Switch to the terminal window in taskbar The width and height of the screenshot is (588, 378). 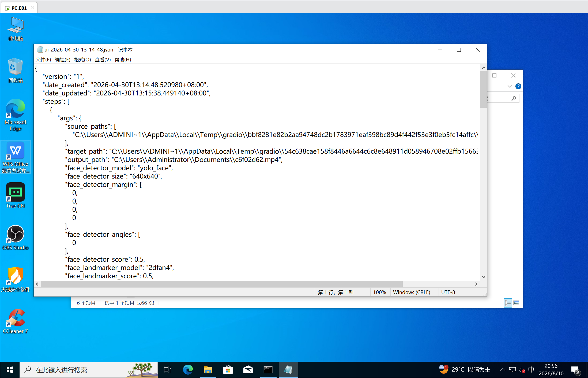[x=268, y=370]
